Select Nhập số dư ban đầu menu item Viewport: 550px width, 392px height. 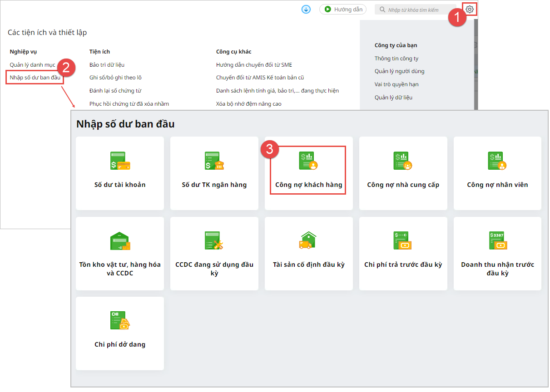click(35, 78)
